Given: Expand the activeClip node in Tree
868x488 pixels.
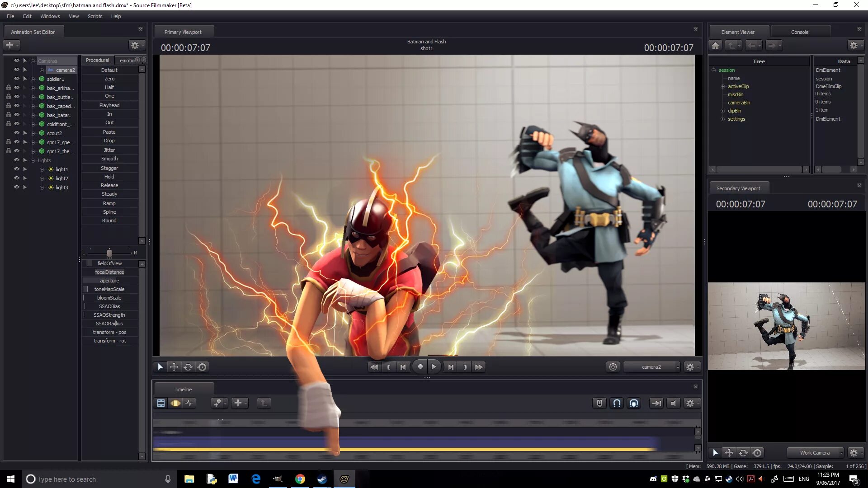Looking at the screenshot, I should point(722,86).
